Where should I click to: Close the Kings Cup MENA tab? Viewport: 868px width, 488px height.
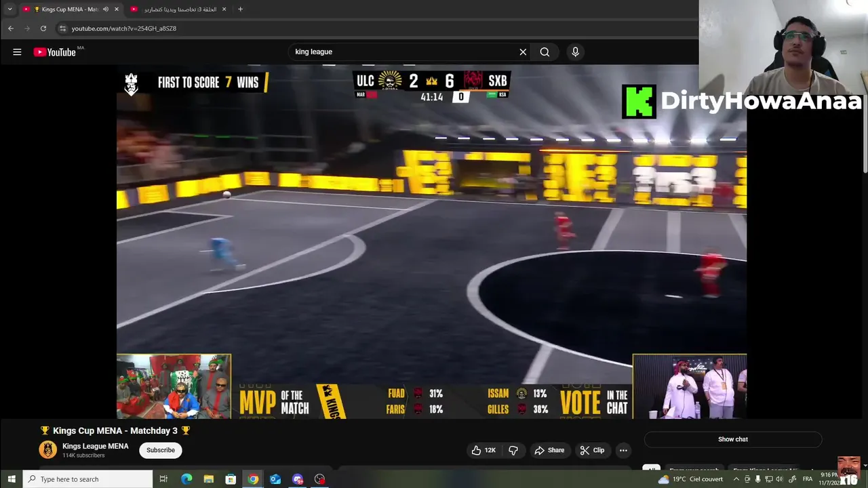(117, 9)
